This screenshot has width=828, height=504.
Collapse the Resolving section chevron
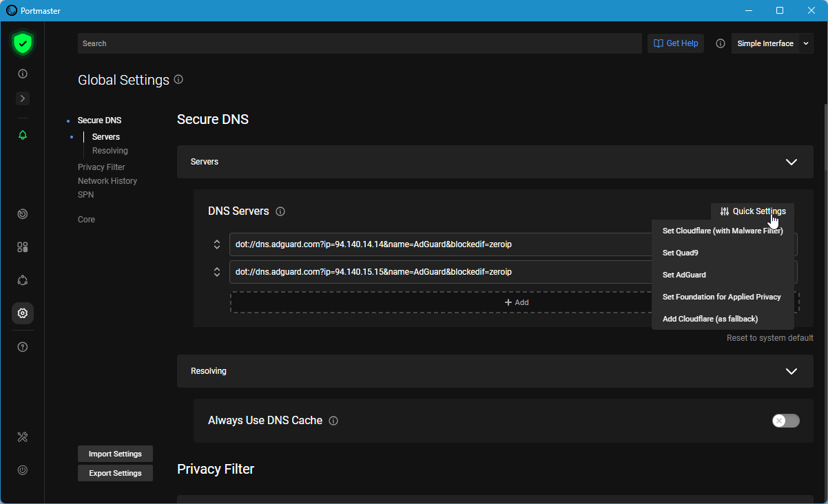click(791, 371)
